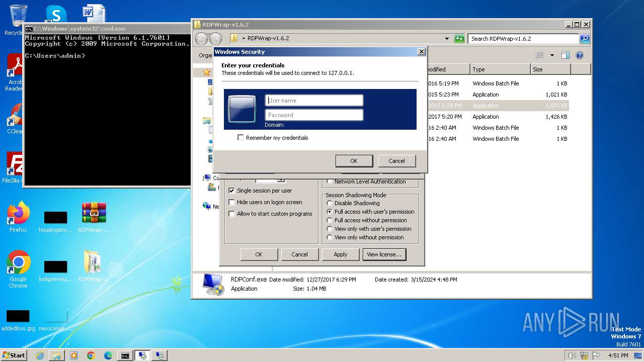Click the search magnifier button in Explorer
The image size is (644, 362).
[x=584, y=39]
